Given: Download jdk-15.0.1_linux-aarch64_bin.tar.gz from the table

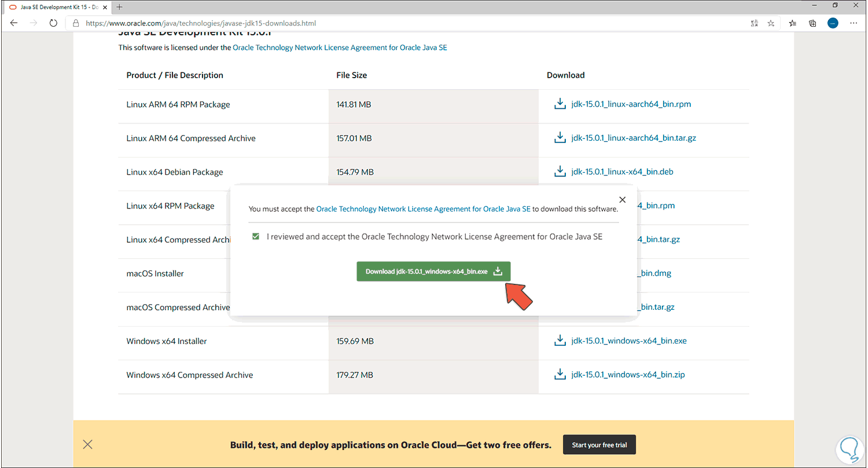Looking at the screenshot, I should click(x=633, y=138).
